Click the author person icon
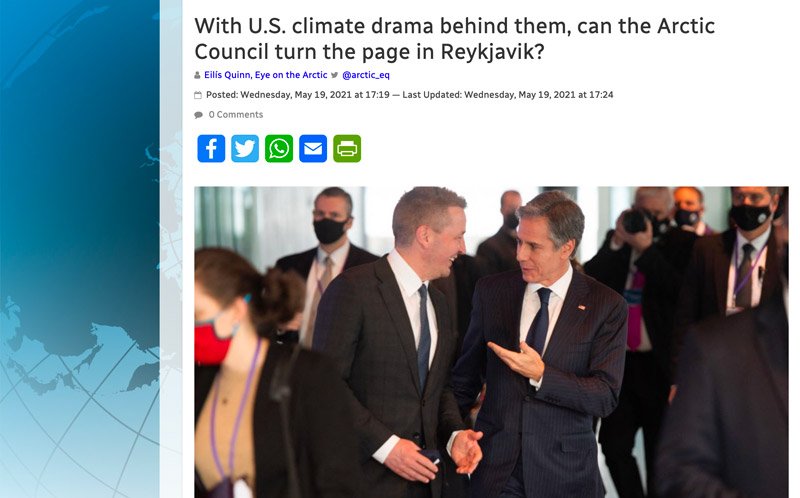 [x=197, y=76]
